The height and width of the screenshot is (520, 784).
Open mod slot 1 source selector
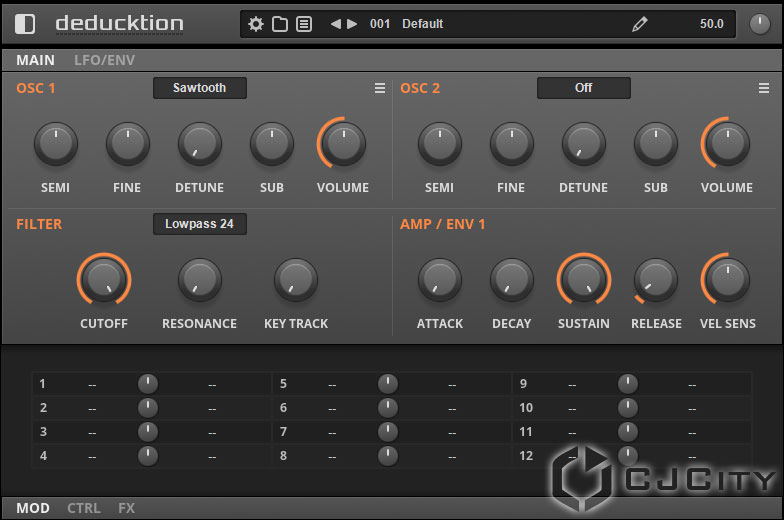pyautogui.click(x=92, y=384)
